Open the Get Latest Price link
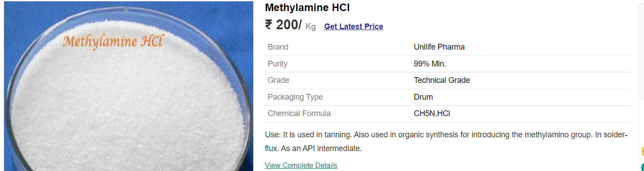Screen dimensions: 644x171 click(353, 27)
